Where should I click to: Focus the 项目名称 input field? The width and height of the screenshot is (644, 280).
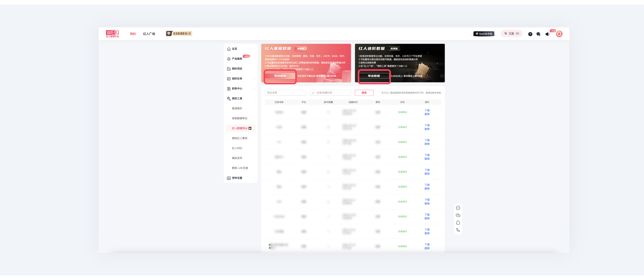[x=285, y=93]
